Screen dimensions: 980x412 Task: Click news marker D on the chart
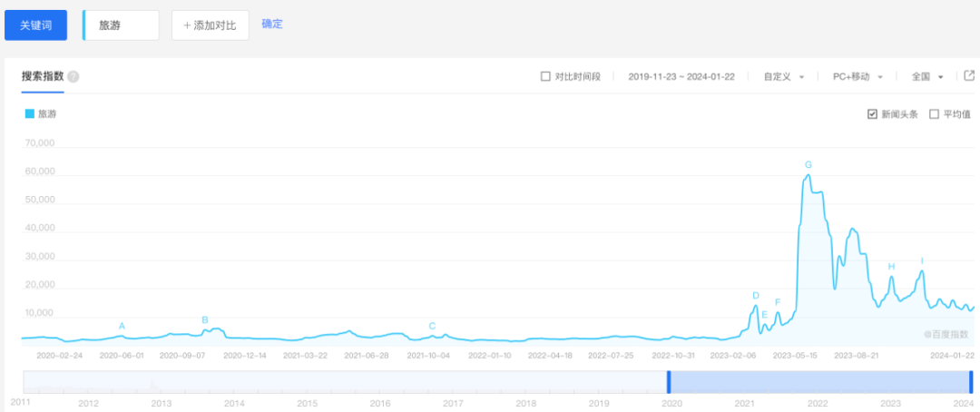[755, 296]
